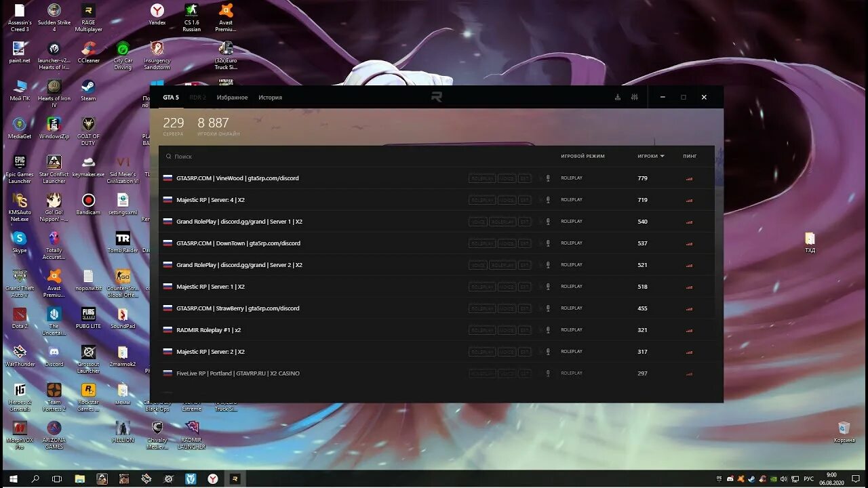The height and width of the screenshot is (488, 868).
Task: Open the CCleaner desktop shortcut
Action: (x=88, y=52)
